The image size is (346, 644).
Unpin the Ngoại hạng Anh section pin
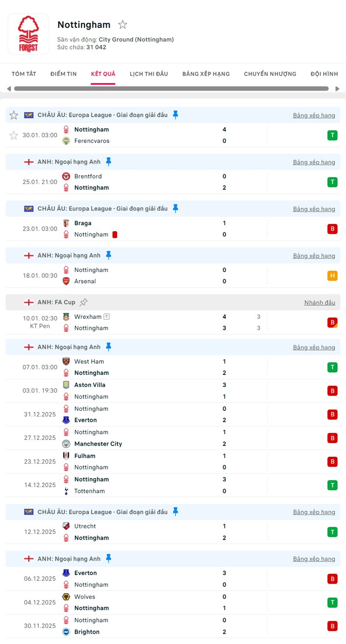[109, 162]
